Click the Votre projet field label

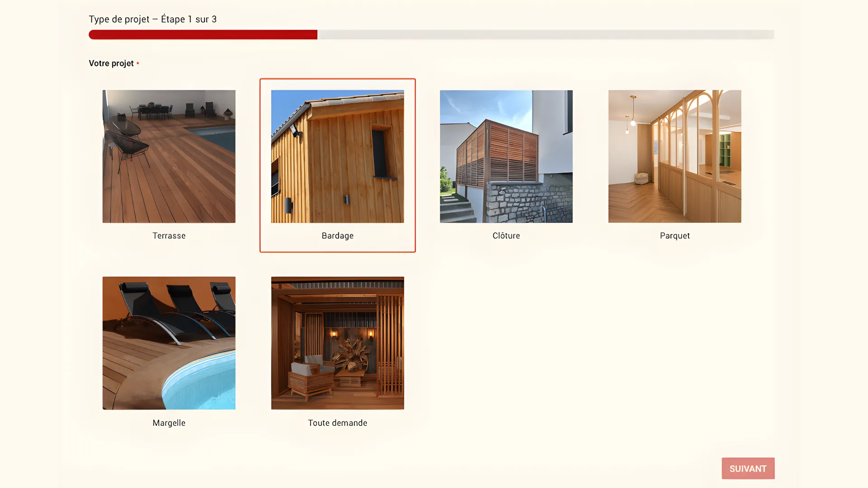(x=111, y=63)
